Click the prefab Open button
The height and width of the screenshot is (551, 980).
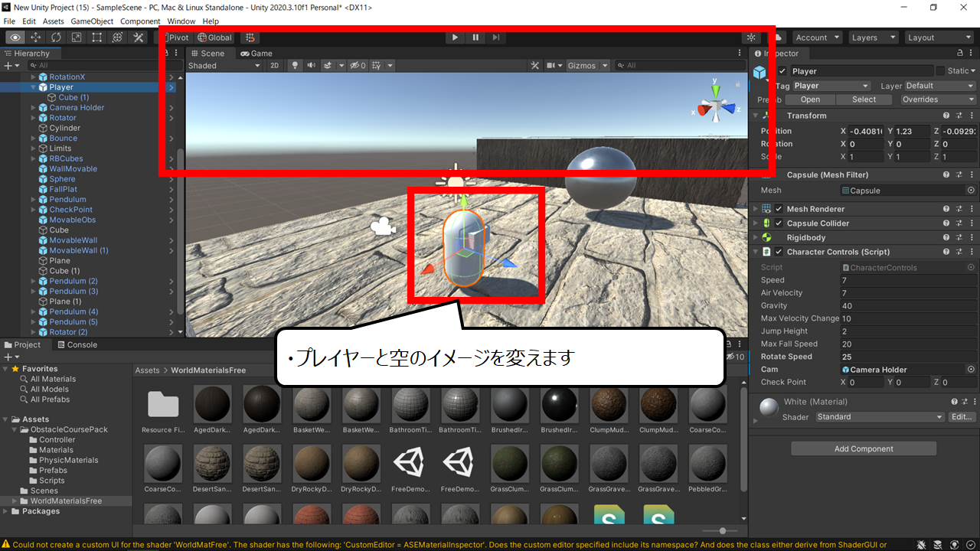tap(811, 99)
